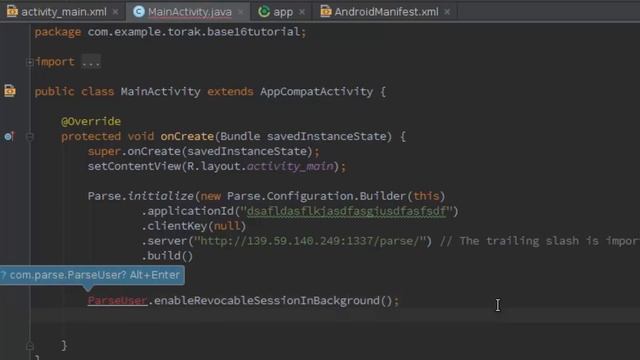Image resolution: width=640 pixels, height=360 pixels.
Task: Click super.onCreate statement
Action: coord(204,151)
